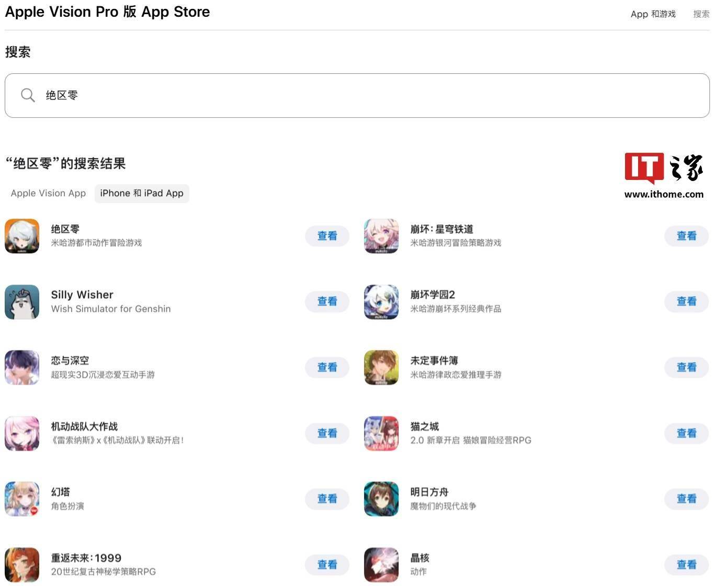Select iPhone 和 iPad App tab
Image resolution: width=715 pixels, height=588 pixels.
[x=142, y=193]
